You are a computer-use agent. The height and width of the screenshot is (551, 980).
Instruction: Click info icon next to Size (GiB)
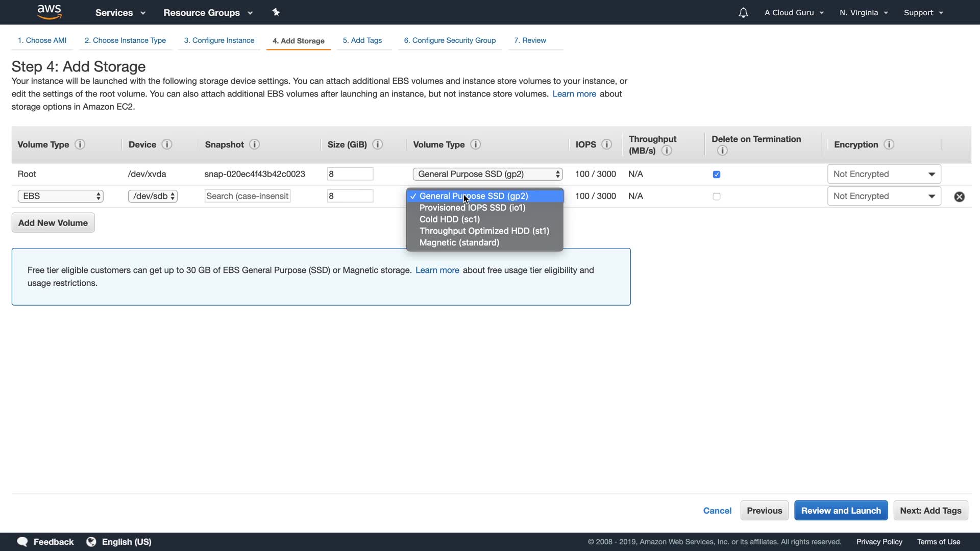tap(378, 144)
